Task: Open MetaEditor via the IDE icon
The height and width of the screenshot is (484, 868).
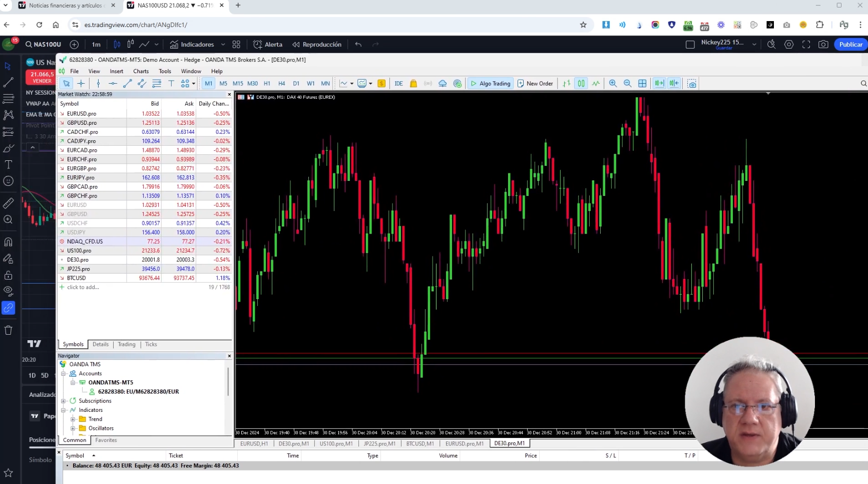Action: 399,84
